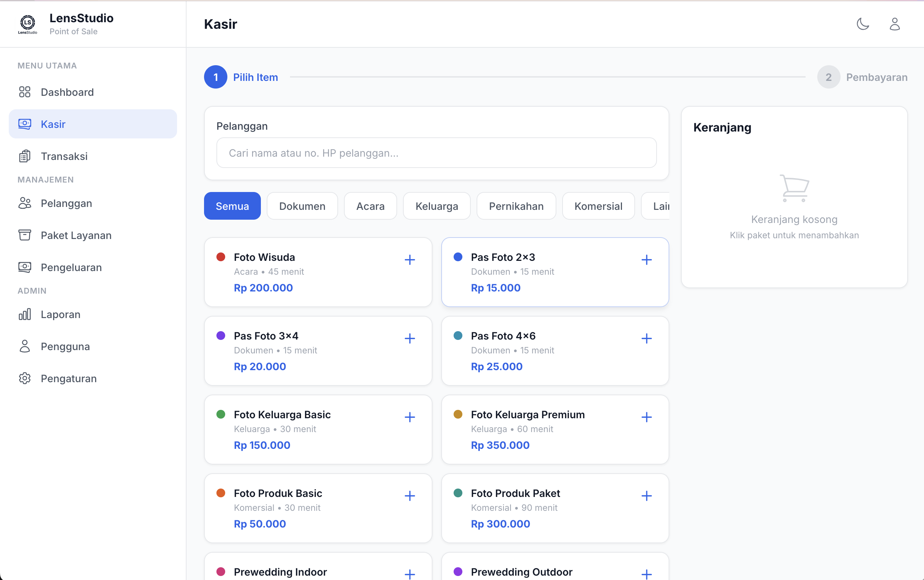Viewport: 924px width, 580px height.
Task: Select the Pernikahan category filter
Action: pos(516,206)
